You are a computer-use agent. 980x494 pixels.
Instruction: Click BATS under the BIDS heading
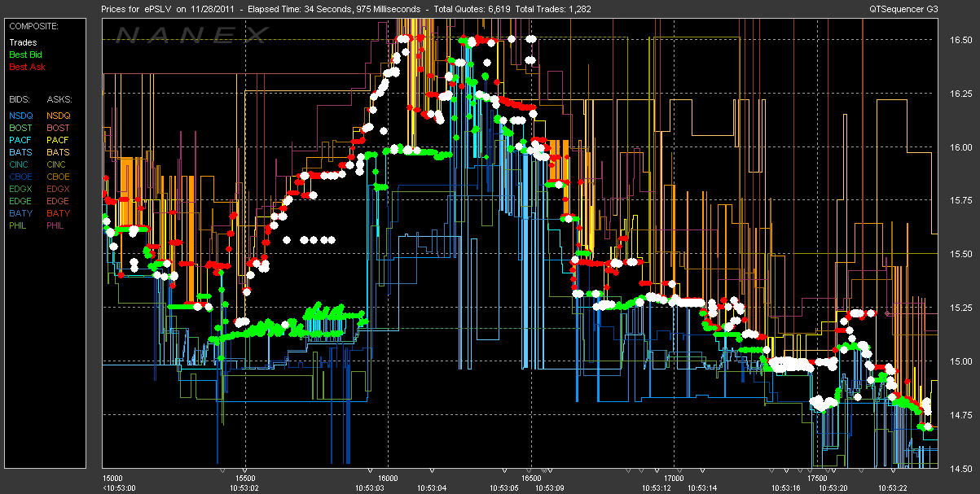(21, 152)
